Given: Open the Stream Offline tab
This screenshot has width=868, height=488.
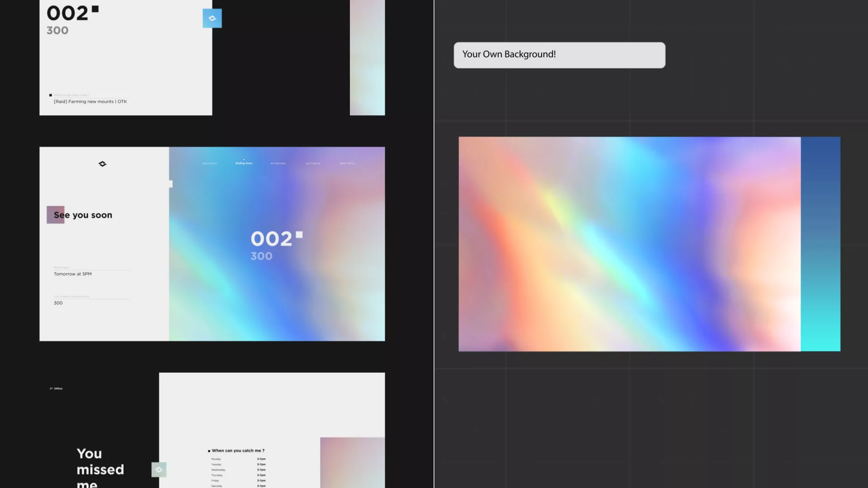Looking at the screenshot, I should (x=347, y=163).
